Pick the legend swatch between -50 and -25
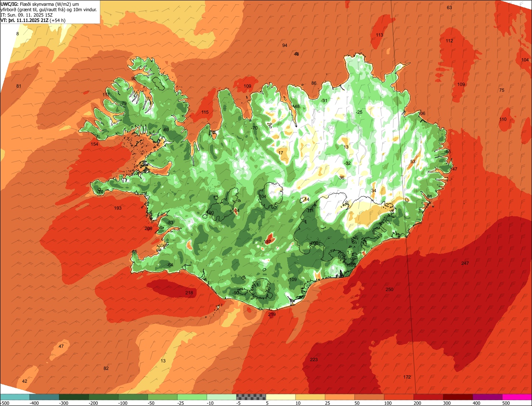Viewport: 532px width, 406px height. (162, 397)
